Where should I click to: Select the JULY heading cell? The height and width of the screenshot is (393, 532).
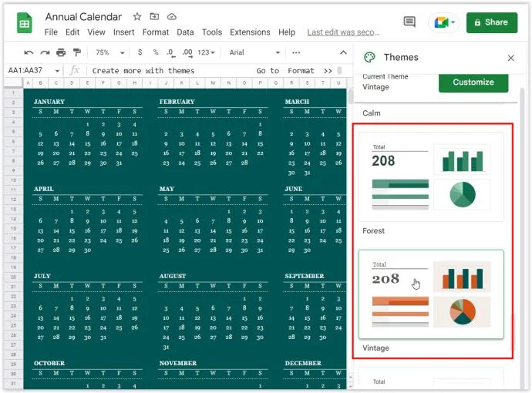(x=42, y=276)
